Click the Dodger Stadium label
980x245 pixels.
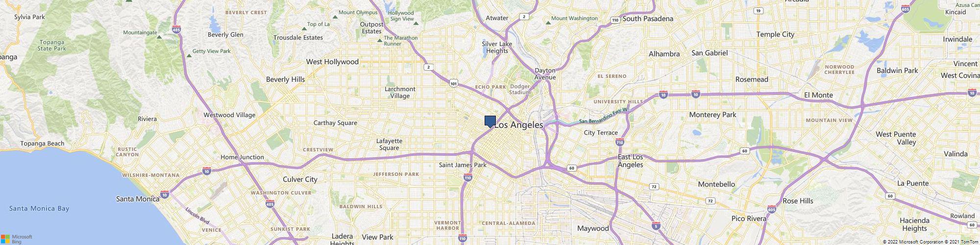[520, 89]
